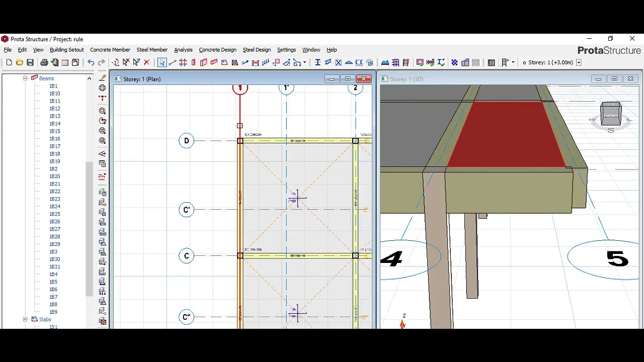This screenshot has width=644, height=362.
Task: Select the red Beam tool
Action: [214, 62]
